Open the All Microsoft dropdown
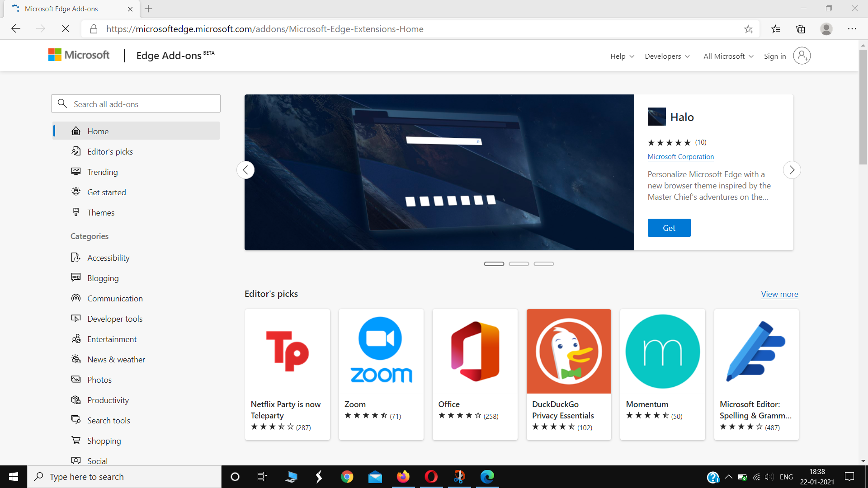Image resolution: width=868 pixels, height=488 pixels. 727,56
